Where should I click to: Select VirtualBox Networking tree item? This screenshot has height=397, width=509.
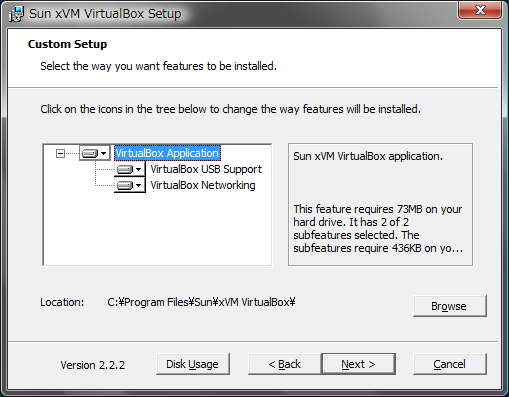(203, 185)
